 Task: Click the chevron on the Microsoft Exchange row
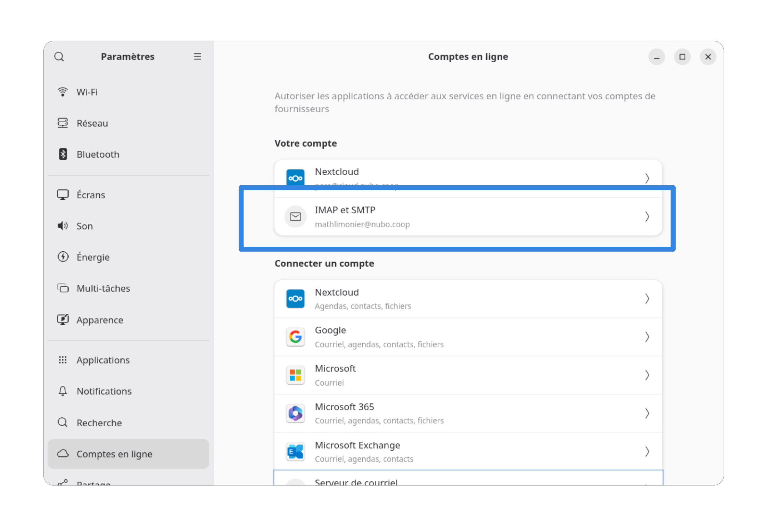click(647, 451)
